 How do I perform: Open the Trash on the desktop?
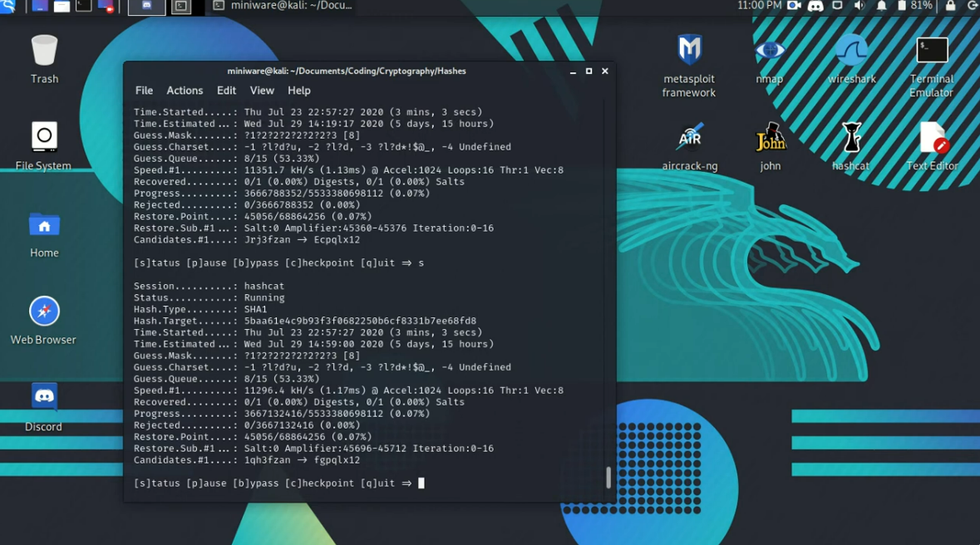[x=44, y=51]
